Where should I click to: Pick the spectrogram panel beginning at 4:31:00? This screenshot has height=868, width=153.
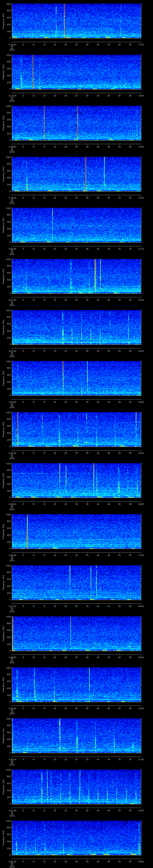(76, 786)
